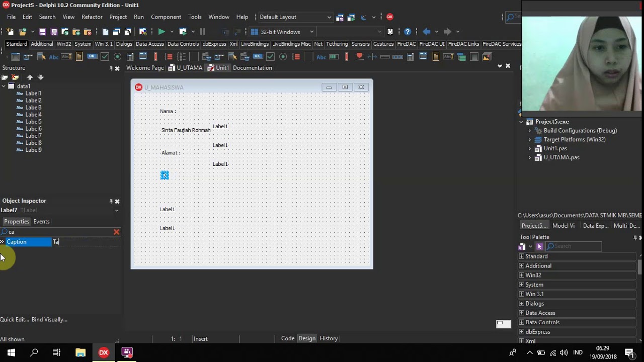Toggle the pin on the Structure panel
644x362 pixels.
coord(111,68)
